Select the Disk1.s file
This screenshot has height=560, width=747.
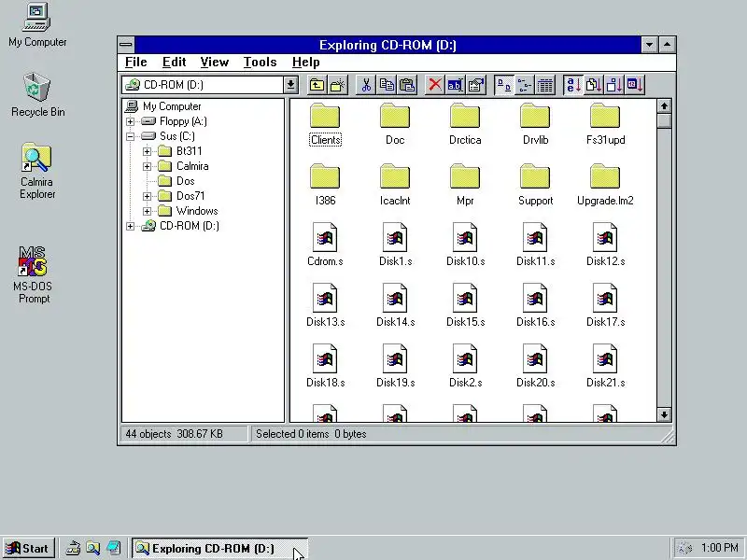[395, 245]
